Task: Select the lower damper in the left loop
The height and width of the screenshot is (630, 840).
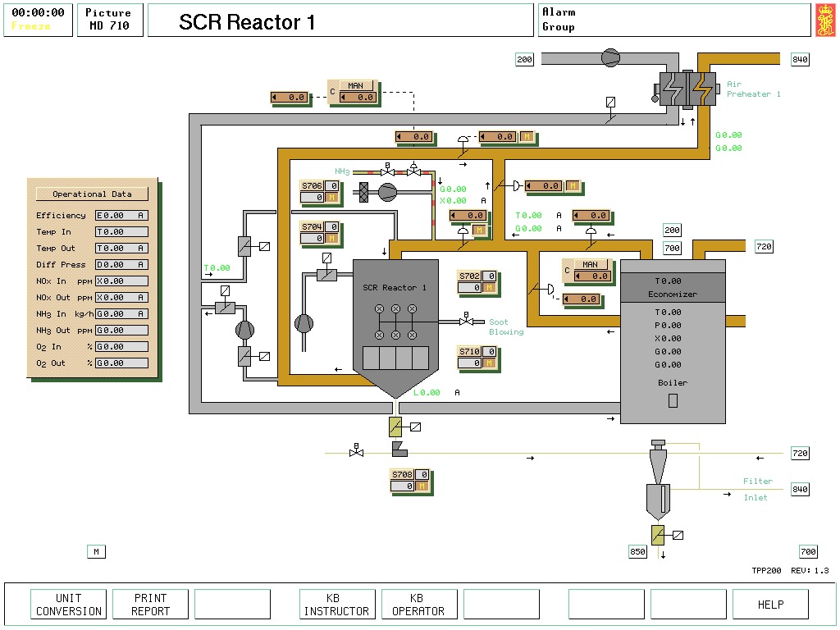Action: click(x=244, y=356)
